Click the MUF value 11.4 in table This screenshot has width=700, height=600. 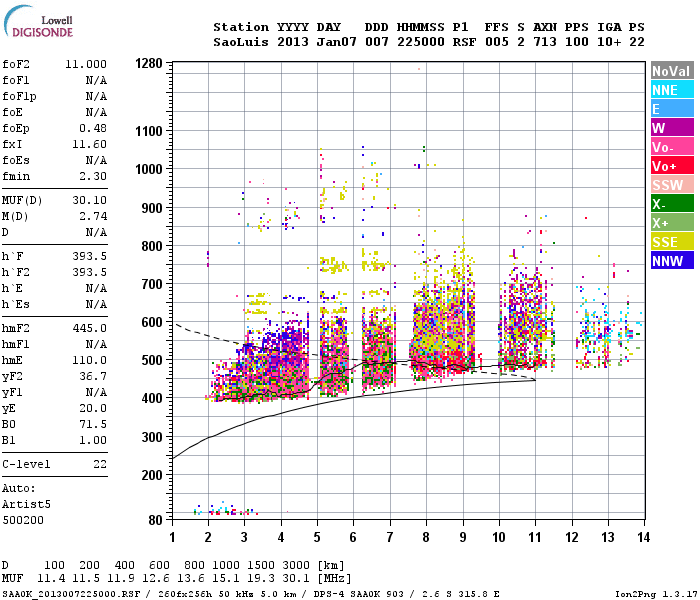pos(51,579)
